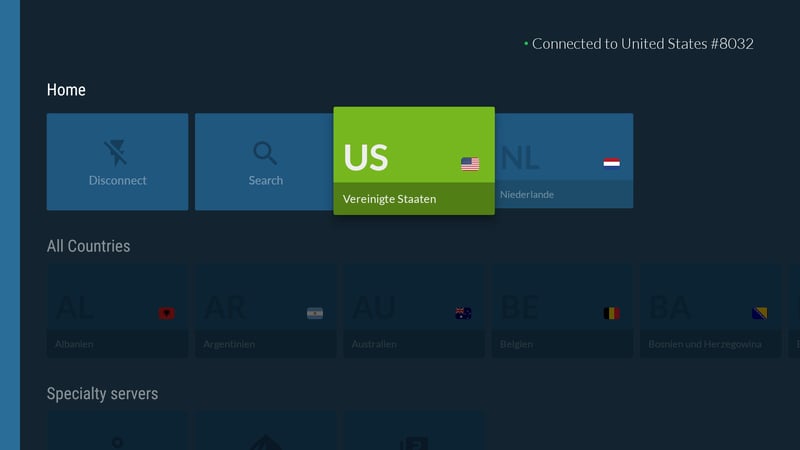This screenshot has height=450, width=800.
Task: Select the US Vereinigte Staaten tile
Action: click(x=414, y=161)
